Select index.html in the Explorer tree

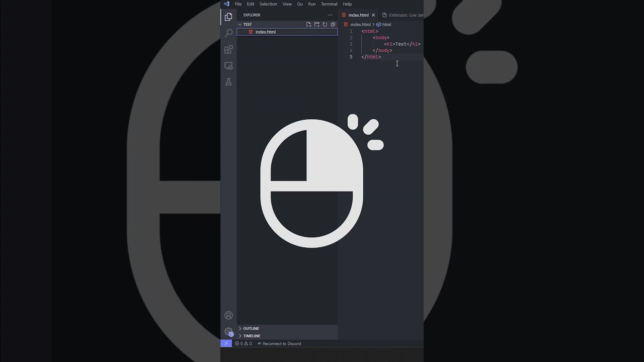click(x=287, y=32)
